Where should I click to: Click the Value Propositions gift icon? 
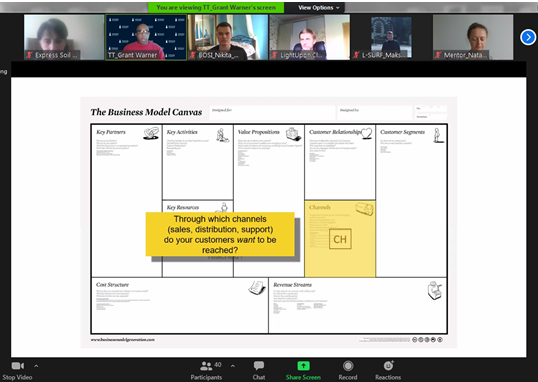pos(294,134)
